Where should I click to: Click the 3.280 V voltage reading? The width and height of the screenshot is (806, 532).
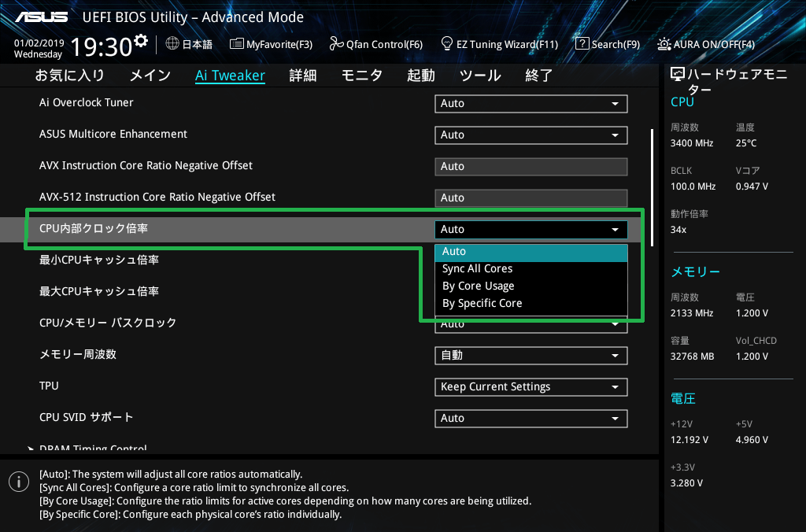tap(686, 482)
